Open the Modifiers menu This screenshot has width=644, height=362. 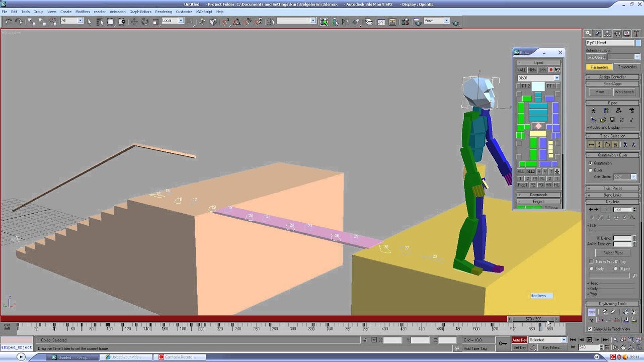click(x=83, y=12)
